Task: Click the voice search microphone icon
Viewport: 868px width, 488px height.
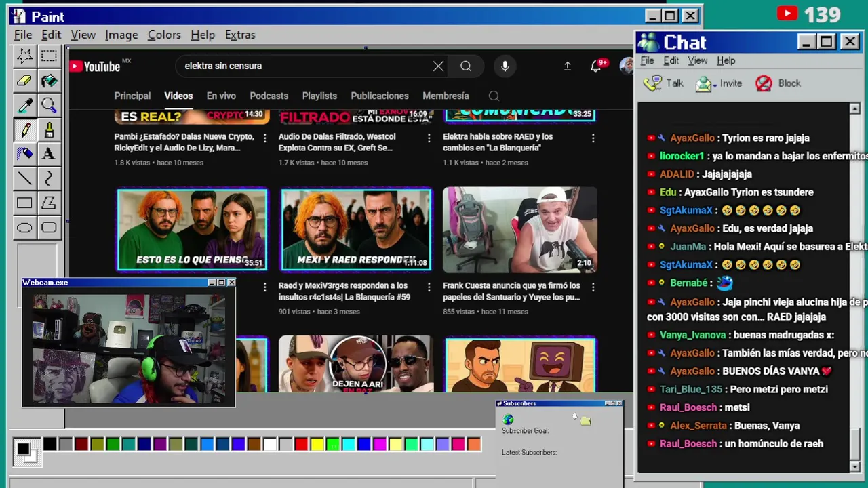Action: pos(505,66)
